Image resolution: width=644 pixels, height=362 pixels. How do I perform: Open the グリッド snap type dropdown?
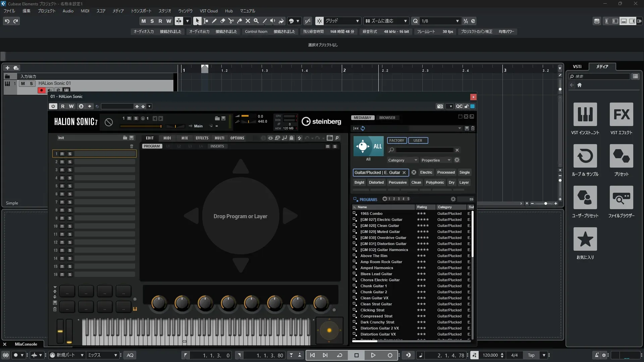coord(357,21)
